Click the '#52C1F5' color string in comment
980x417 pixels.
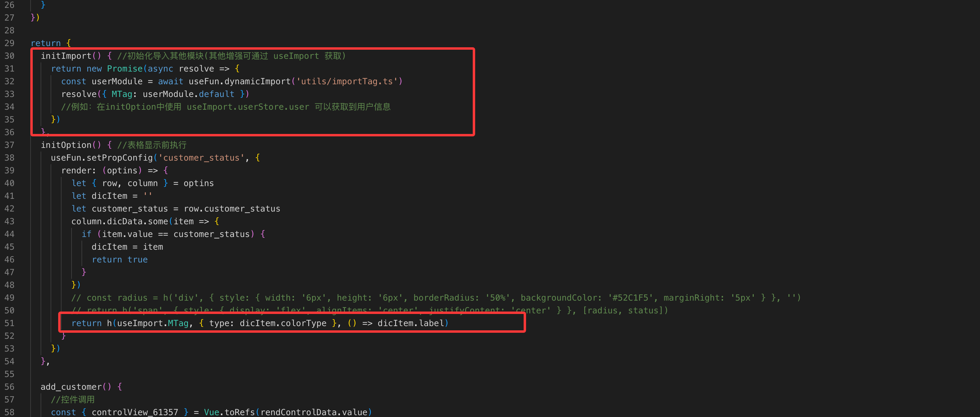pos(630,298)
